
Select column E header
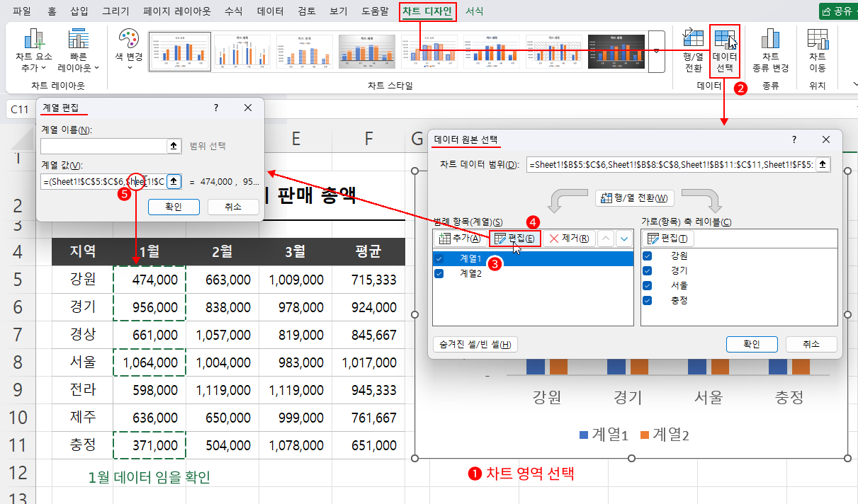[x=295, y=139]
